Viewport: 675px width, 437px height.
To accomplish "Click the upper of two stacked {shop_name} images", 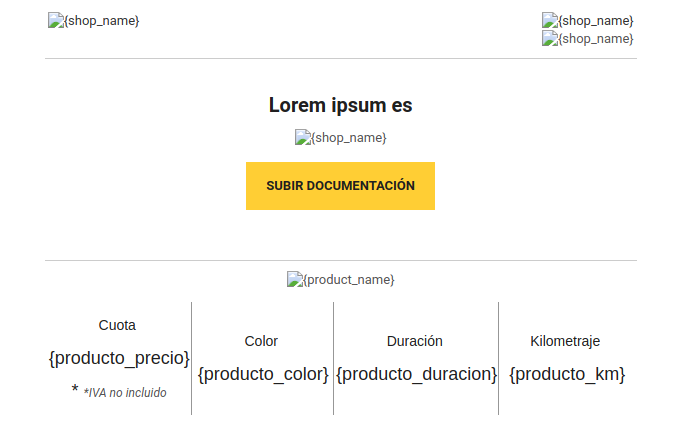I will coord(588,20).
